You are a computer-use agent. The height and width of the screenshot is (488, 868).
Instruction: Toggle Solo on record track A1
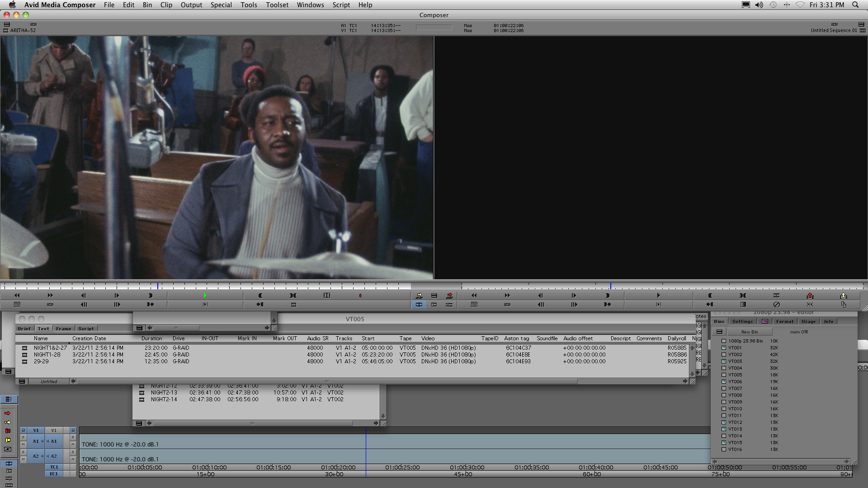73,438
